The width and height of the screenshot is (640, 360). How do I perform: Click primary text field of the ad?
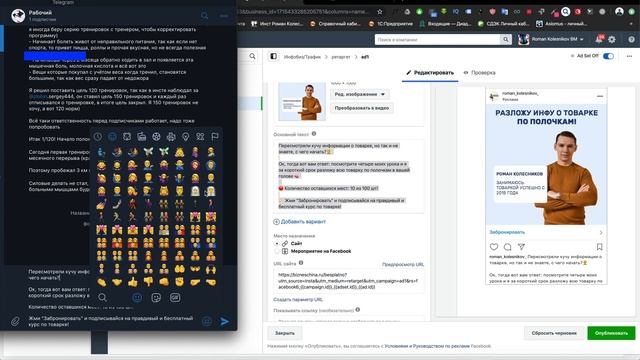[349, 176]
